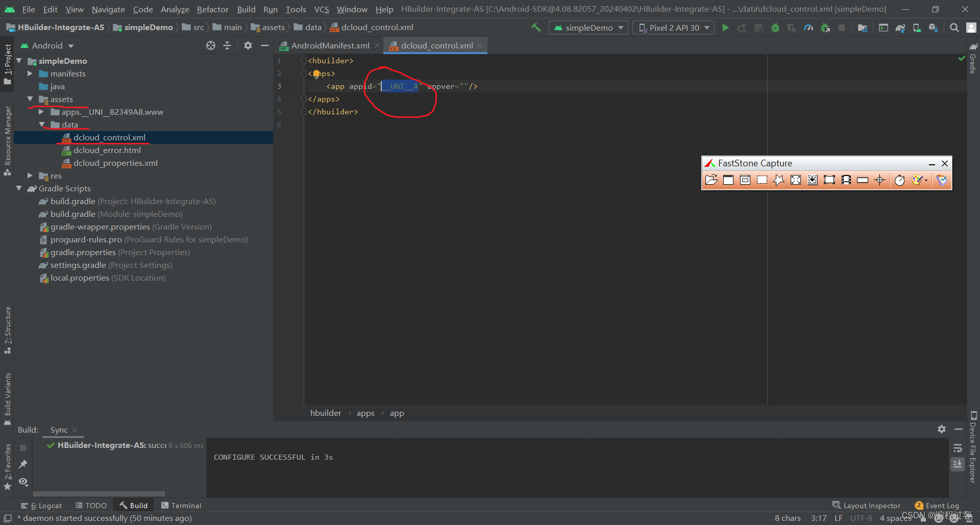This screenshot has height=525, width=980.
Task: Open the Refactor menu
Action: click(x=212, y=9)
